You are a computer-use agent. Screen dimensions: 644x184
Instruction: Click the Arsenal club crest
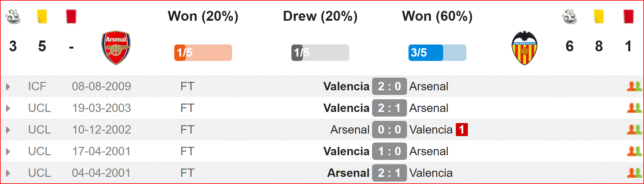(116, 48)
